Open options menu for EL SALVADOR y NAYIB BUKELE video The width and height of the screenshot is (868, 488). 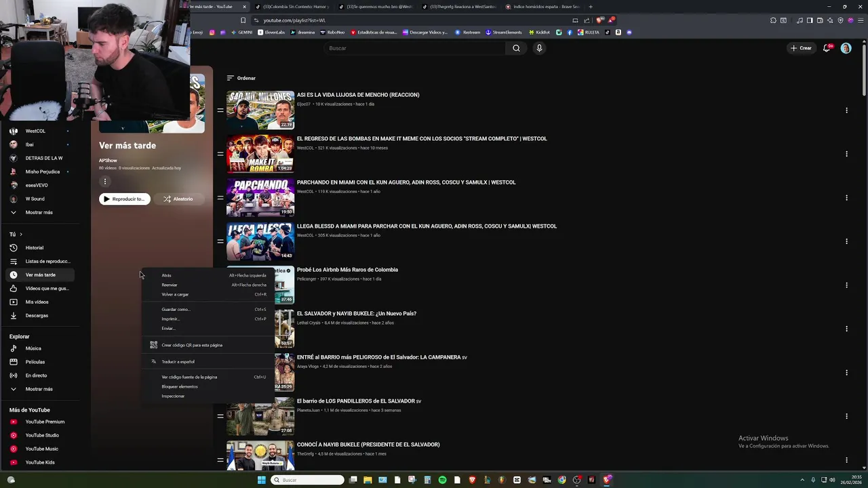pyautogui.click(x=846, y=329)
